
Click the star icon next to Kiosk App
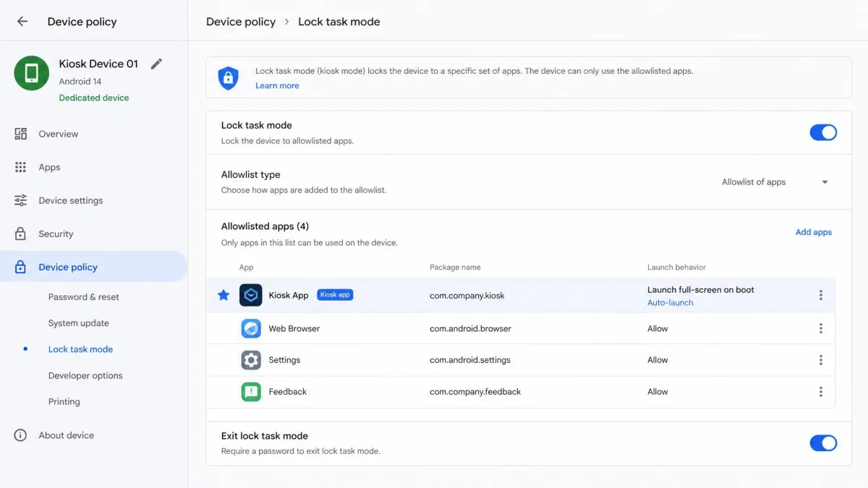(x=224, y=295)
